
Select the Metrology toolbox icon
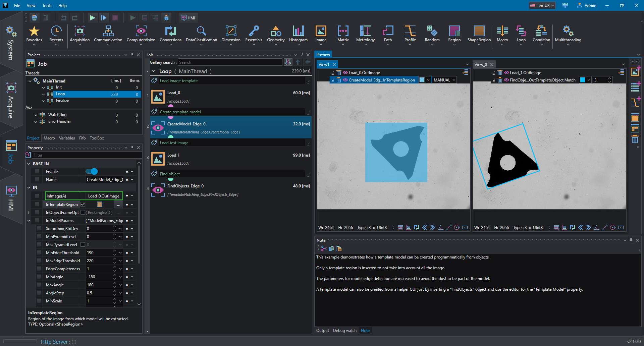tap(365, 31)
